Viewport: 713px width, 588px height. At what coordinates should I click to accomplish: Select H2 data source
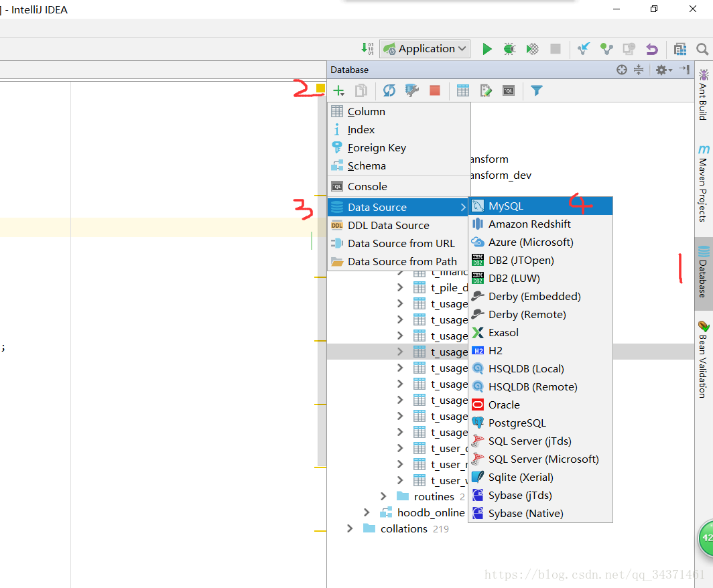click(541, 351)
